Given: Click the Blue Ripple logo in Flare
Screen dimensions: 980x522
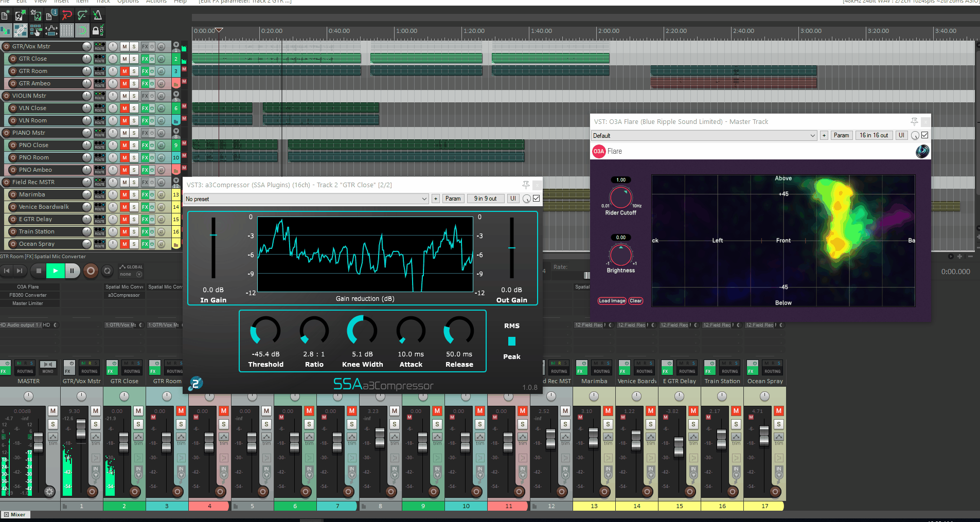Looking at the screenshot, I should 922,151.
